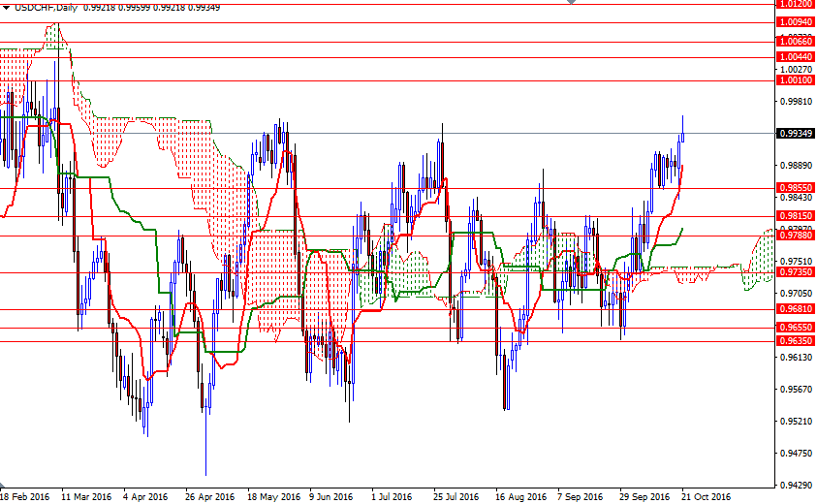The width and height of the screenshot is (817, 504).
Task: Click the 29 Sep 2016 date label
Action: (x=644, y=496)
